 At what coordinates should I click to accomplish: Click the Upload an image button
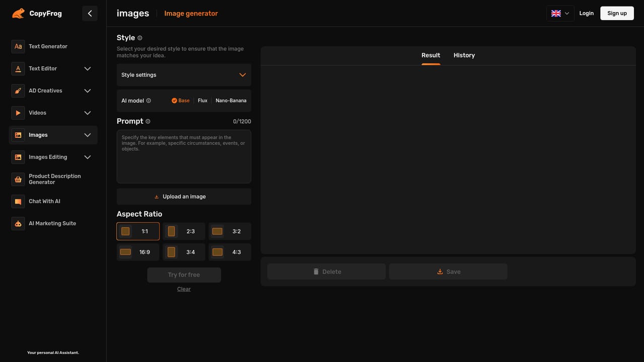(184, 197)
